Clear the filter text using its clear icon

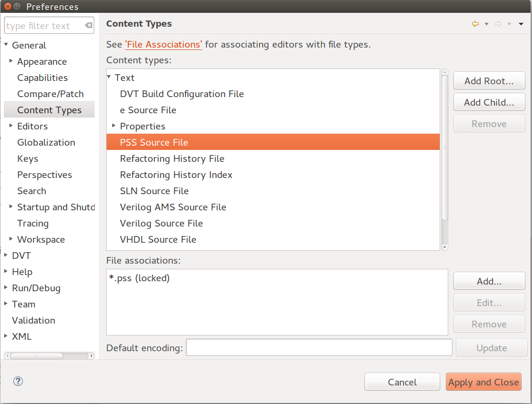(x=89, y=25)
